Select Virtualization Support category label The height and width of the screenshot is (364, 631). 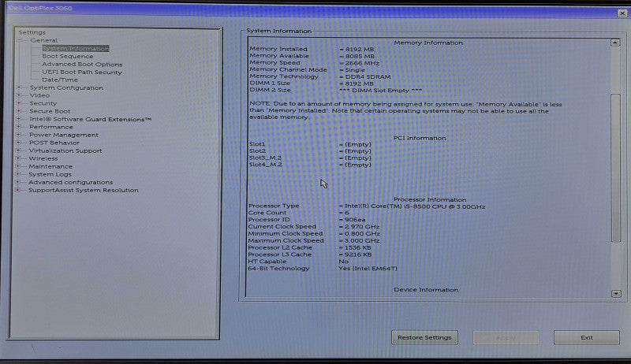tap(65, 150)
